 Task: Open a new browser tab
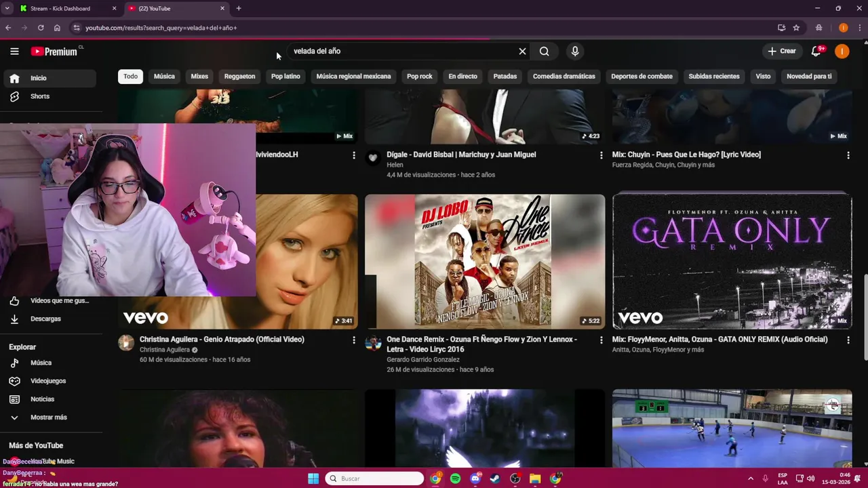point(239,8)
